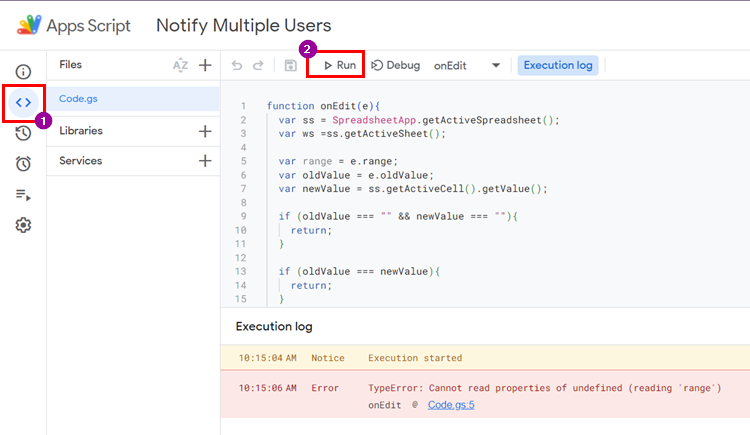Open Project Settings gear icon
Viewport: 750px width, 435px height.
[x=23, y=225]
